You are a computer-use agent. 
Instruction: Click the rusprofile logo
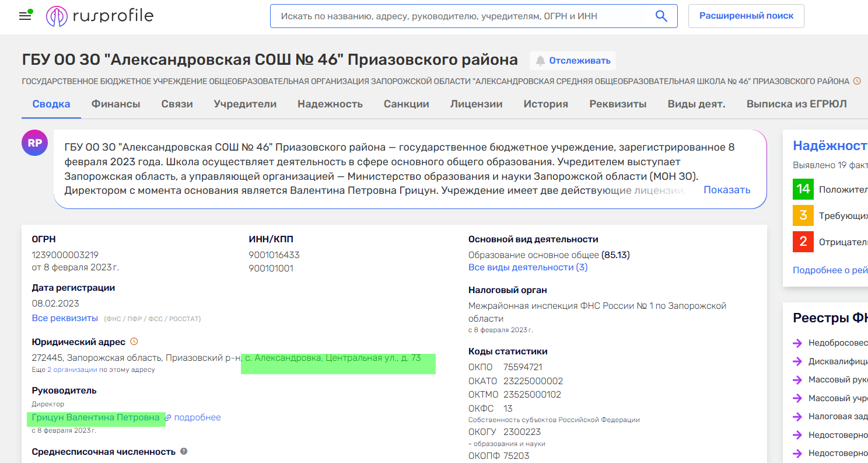pos(100,16)
